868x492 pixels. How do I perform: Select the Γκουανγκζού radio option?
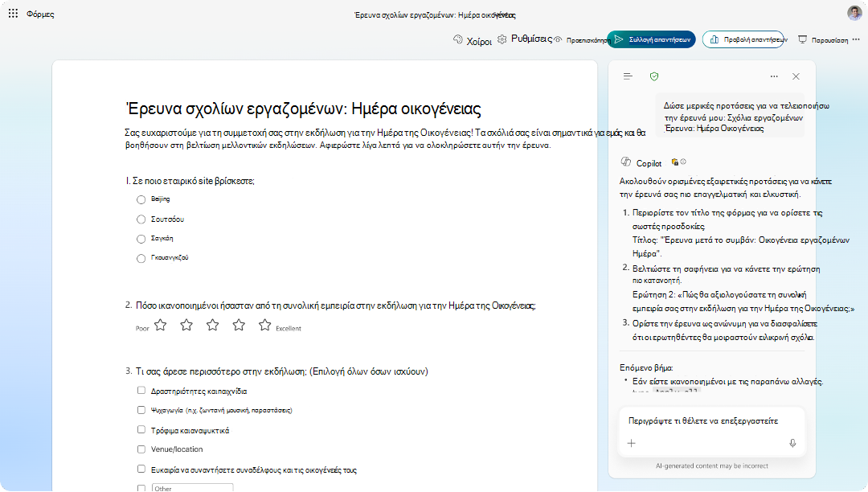[x=141, y=258]
